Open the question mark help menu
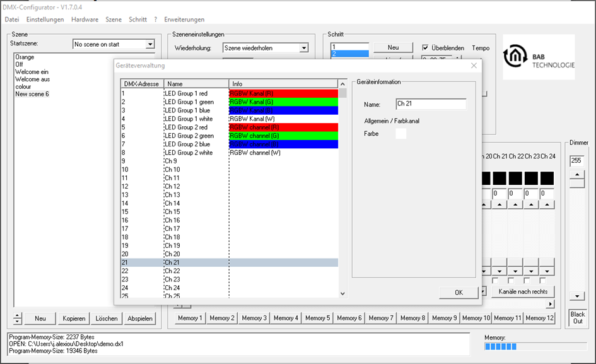The width and height of the screenshot is (596, 364). point(155,20)
